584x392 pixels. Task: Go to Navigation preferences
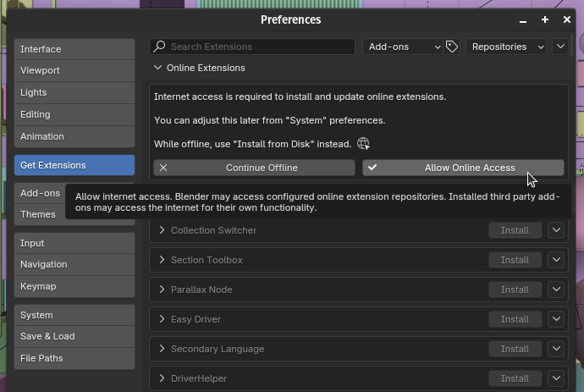coord(74,264)
